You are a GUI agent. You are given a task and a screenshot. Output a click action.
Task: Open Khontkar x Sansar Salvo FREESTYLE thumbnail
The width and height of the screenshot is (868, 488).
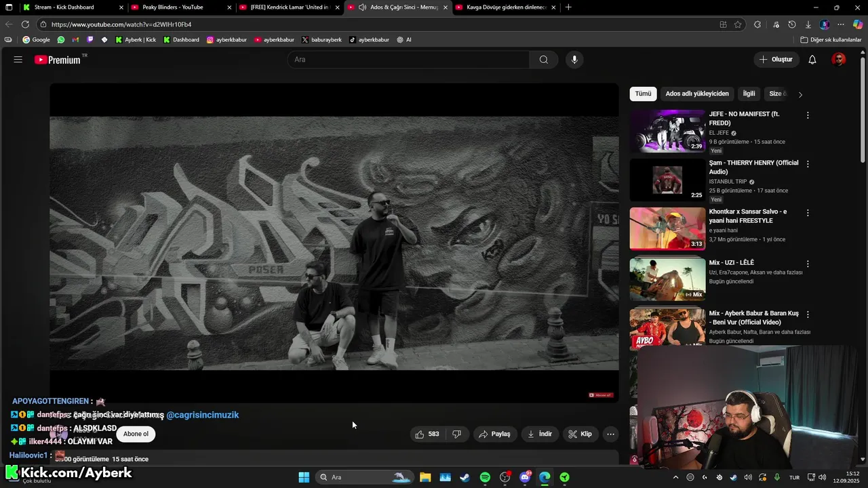[x=667, y=228]
